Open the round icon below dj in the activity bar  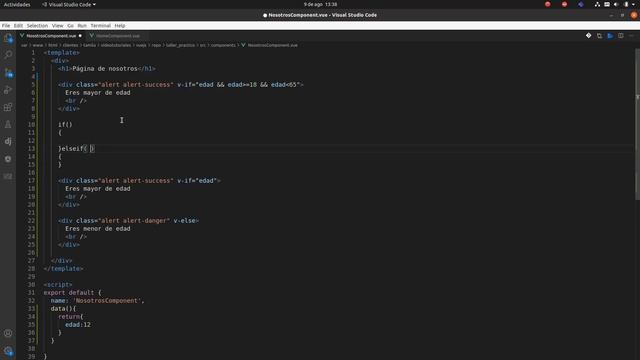pos(8,159)
